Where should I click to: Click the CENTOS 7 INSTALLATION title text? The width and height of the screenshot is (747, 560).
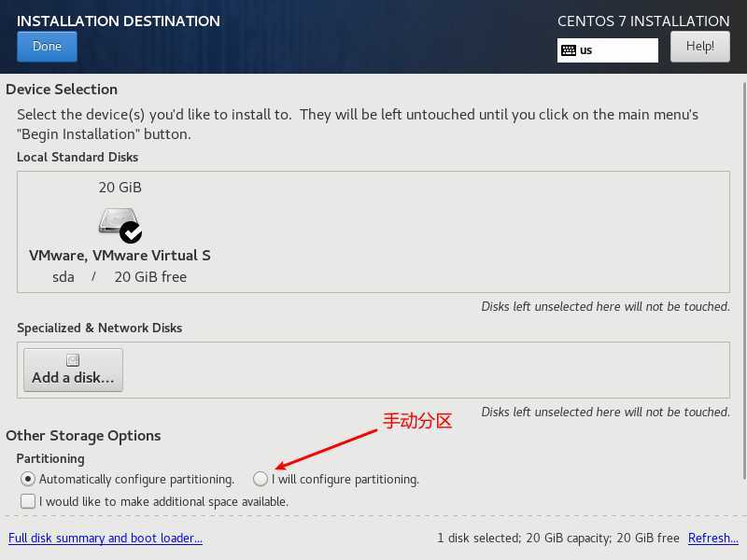[643, 21]
